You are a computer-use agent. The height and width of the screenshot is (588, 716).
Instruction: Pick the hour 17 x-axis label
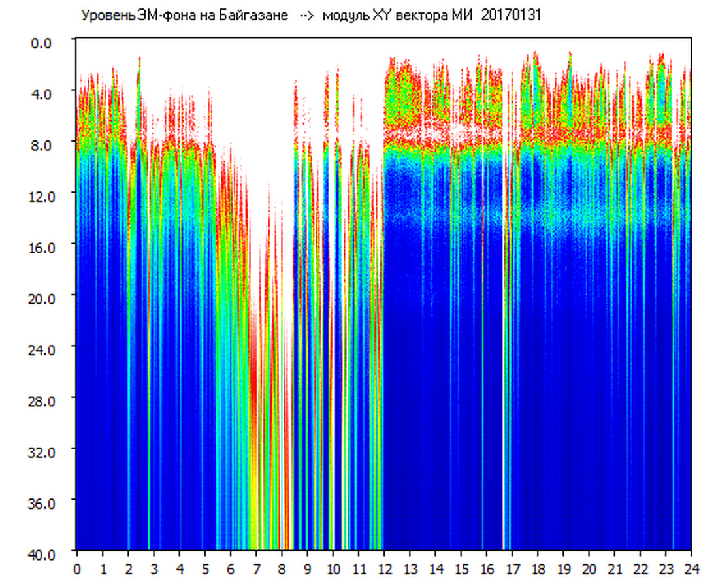pyautogui.click(x=512, y=569)
